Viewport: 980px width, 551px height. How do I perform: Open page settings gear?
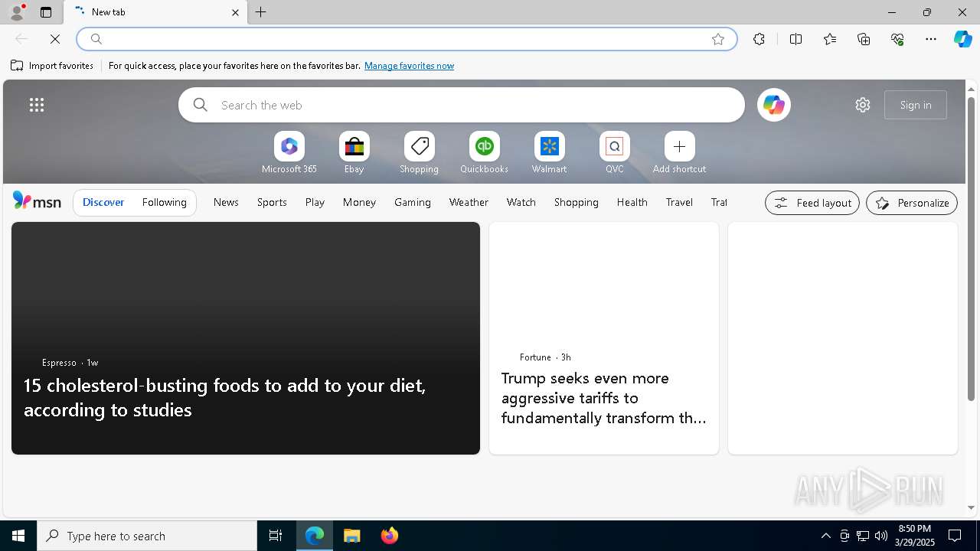(x=863, y=105)
